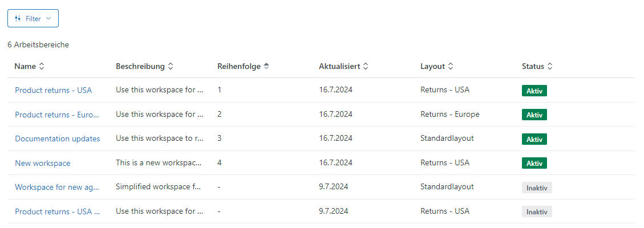
Task: Click the Aktiv badge of Documentation updates
Action: (x=534, y=139)
